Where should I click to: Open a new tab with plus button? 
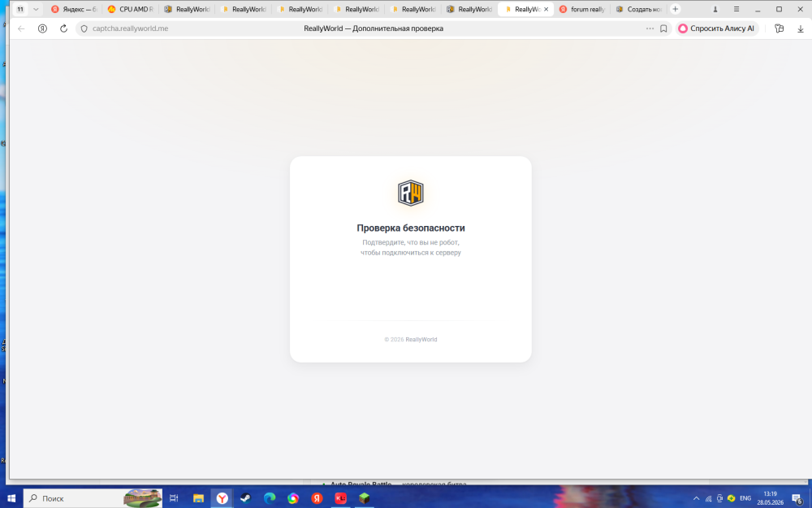(675, 9)
